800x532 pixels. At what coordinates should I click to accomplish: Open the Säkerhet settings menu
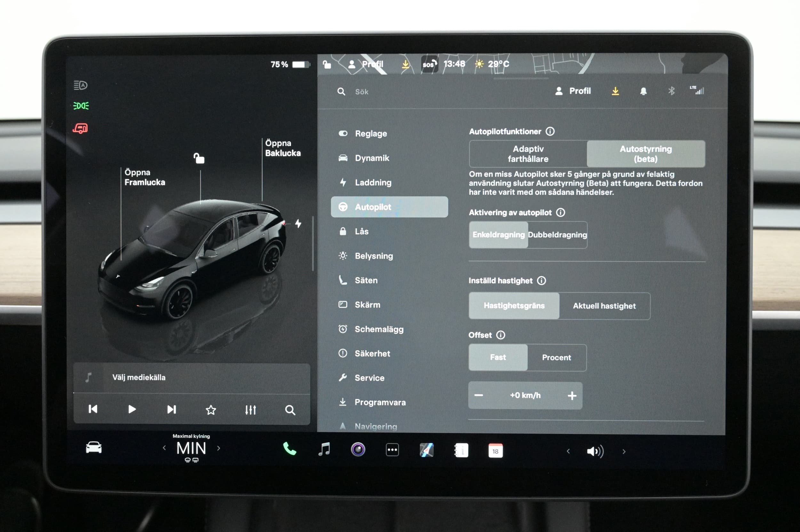point(389,353)
